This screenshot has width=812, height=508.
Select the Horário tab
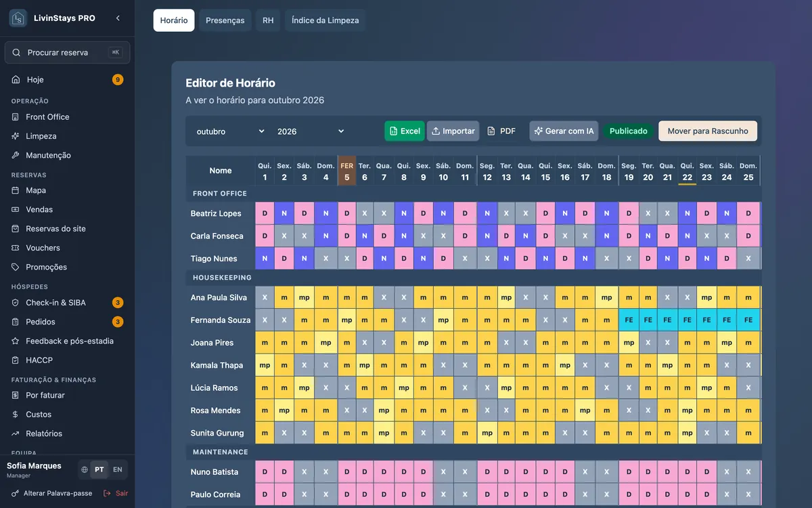click(174, 20)
